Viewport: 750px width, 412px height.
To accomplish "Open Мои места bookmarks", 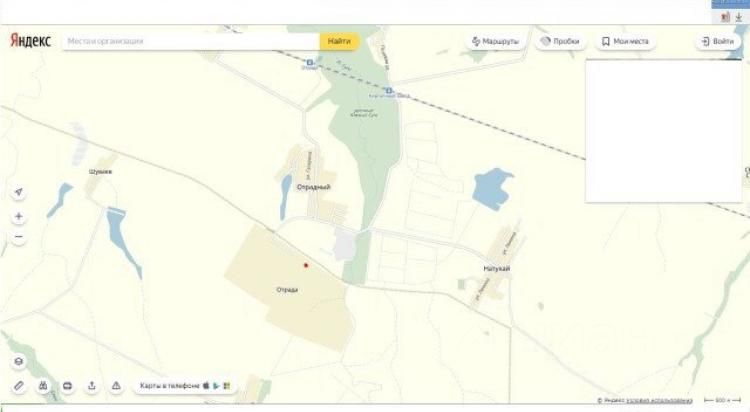I will pyautogui.click(x=625, y=42).
